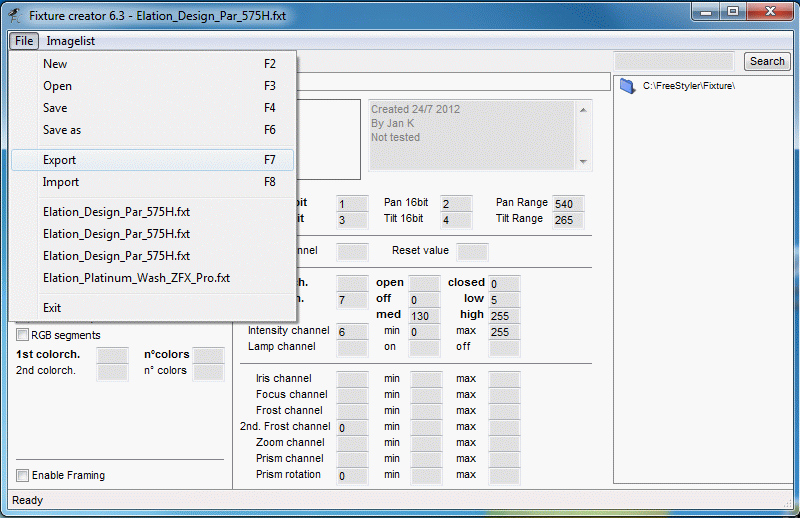Click the shutter closed value field

(x=504, y=283)
